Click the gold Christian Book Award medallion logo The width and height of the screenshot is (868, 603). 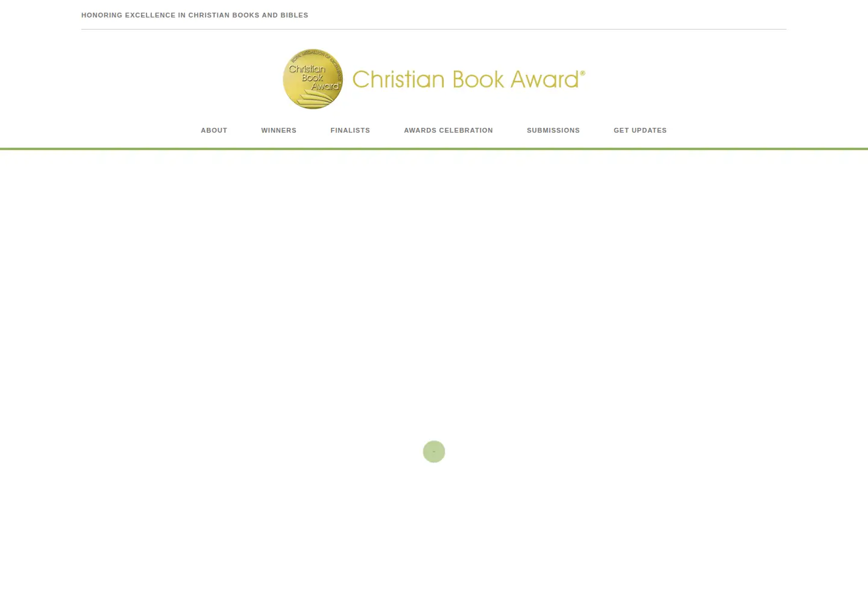pyautogui.click(x=313, y=79)
